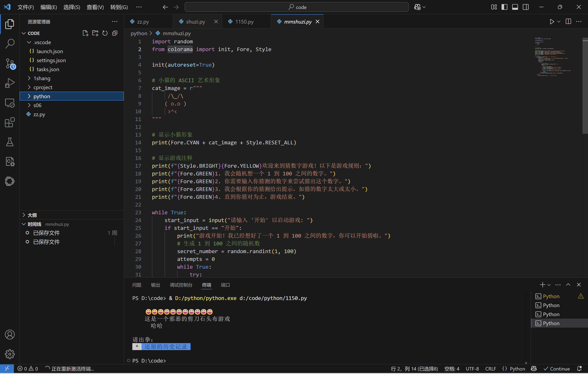Open the Search view in the activity bar

click(x=10, y=44)
